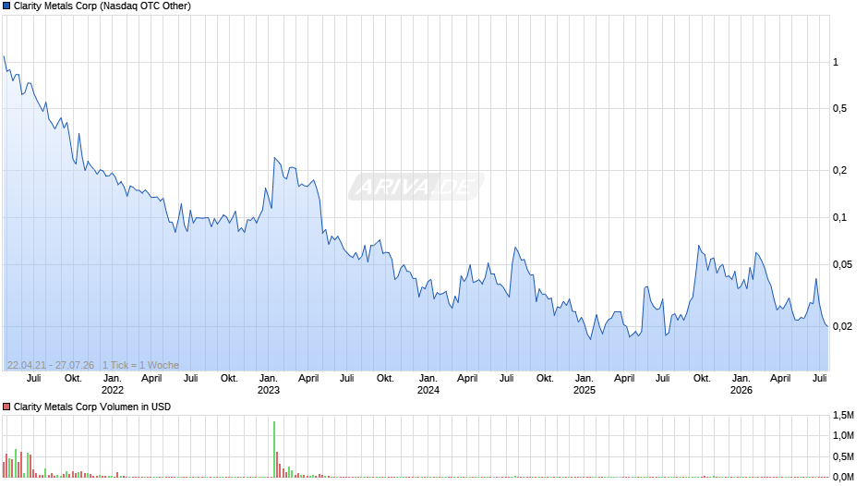Click the volume axis label '0,0M'
Screen dimensions: 868x486
point(844,477)
